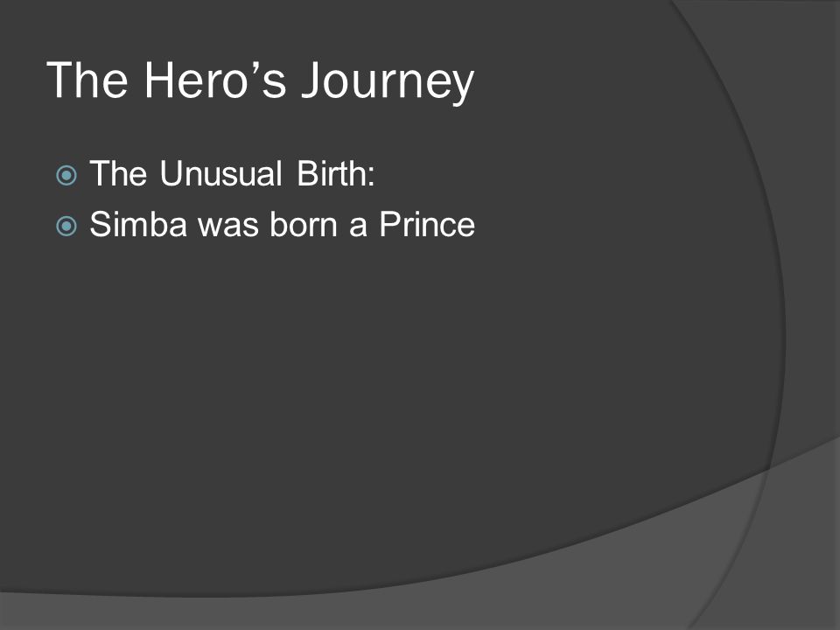Click the word "Simba"
The width and height of the screenshot is (840, 630).
[138, 224]
